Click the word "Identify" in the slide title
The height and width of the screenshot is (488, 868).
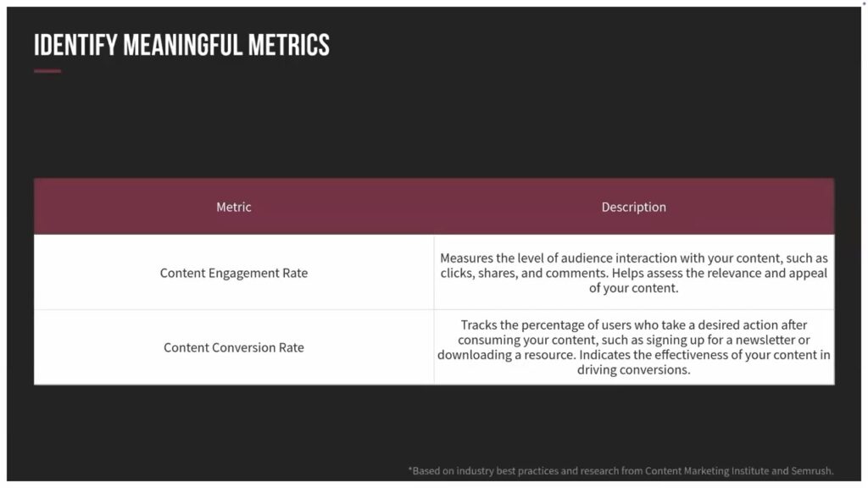(75, 45)
